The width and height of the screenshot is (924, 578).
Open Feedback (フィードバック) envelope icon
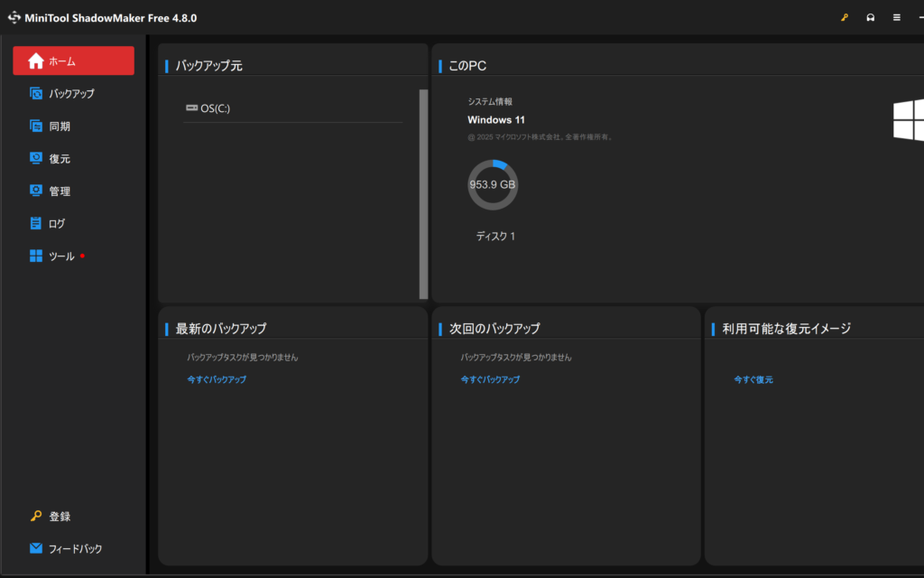36,548
